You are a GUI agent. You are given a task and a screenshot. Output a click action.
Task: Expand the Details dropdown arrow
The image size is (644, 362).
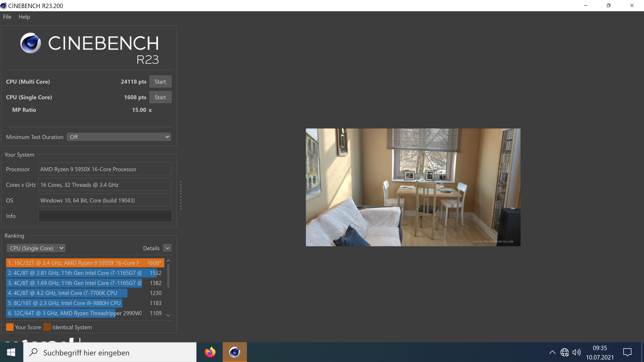tap(167, 248)
